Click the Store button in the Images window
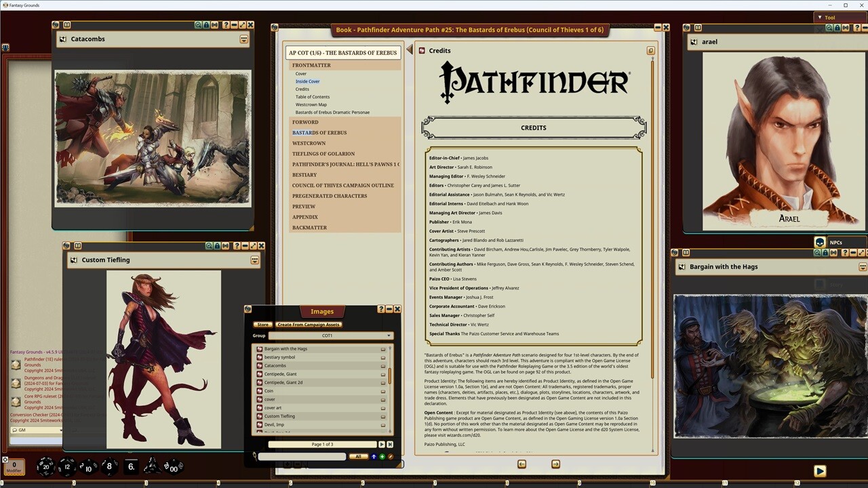 click(263, 325)
